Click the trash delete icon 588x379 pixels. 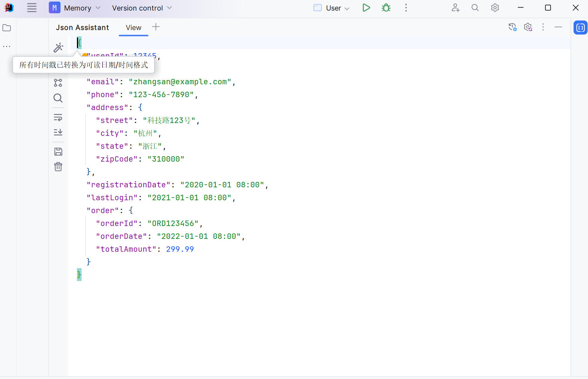[58, 167]
